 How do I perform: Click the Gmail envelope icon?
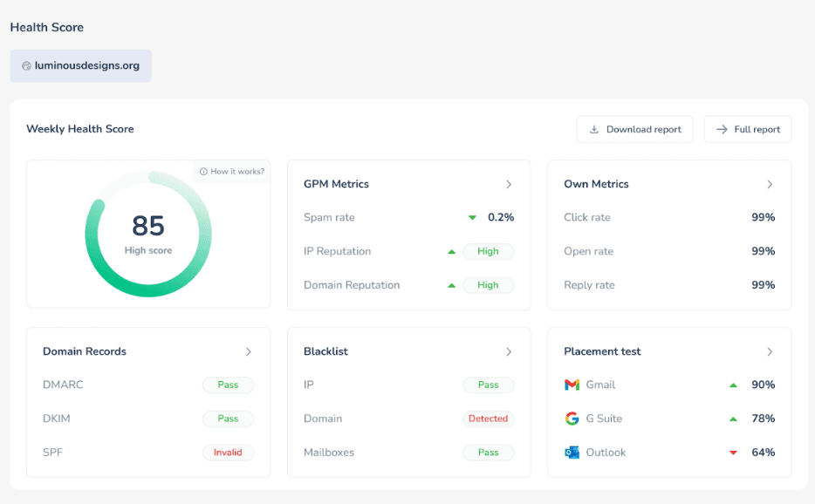(x=572, y=385)
